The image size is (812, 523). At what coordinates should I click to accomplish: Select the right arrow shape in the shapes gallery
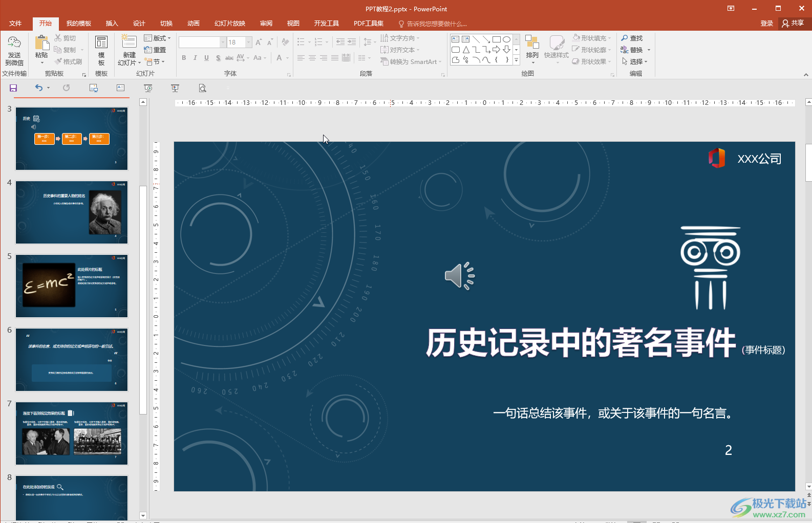pyautogui.click(x=496, y=50)
